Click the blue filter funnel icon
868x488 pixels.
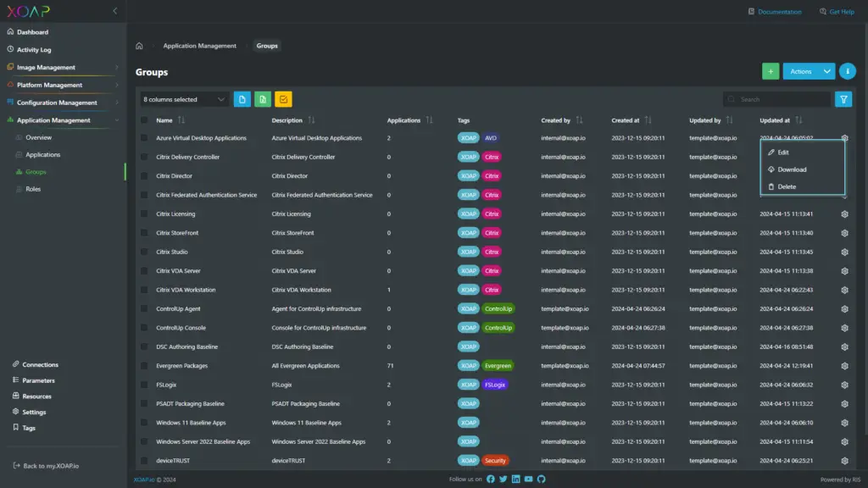[843, 100]
